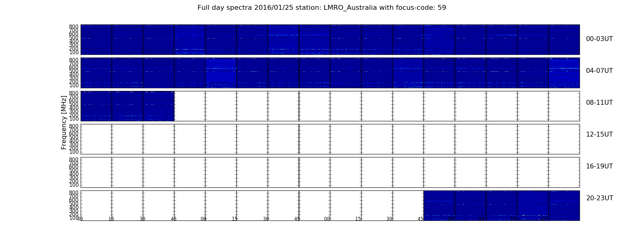Viewport: 644px width, 245px height.
Task: Click the '800' tick of the 00-03UT panel
Action: 74,27
